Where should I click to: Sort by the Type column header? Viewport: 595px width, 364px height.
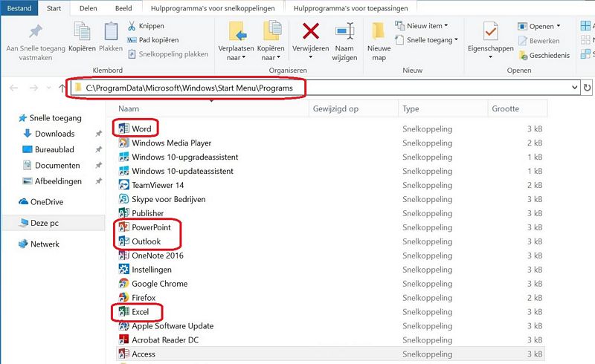point(443,108)
